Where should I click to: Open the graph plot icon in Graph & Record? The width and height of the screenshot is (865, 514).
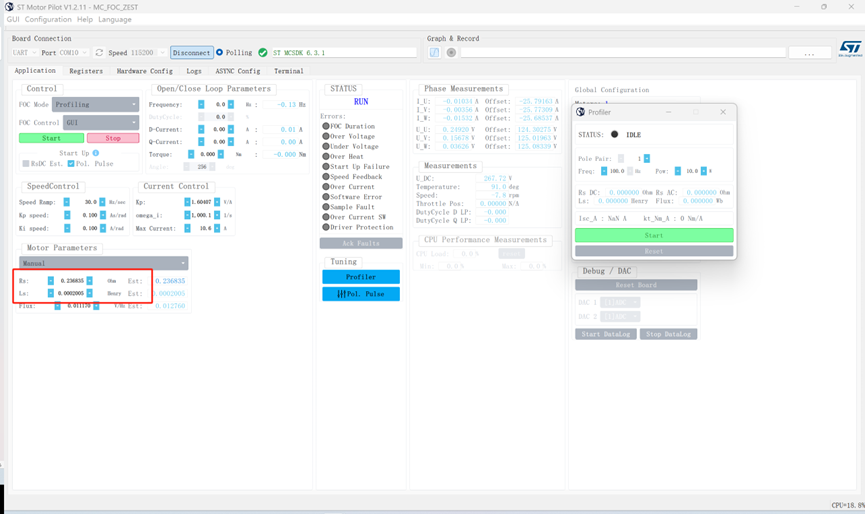pyautogui.click(x=435, y=52)
